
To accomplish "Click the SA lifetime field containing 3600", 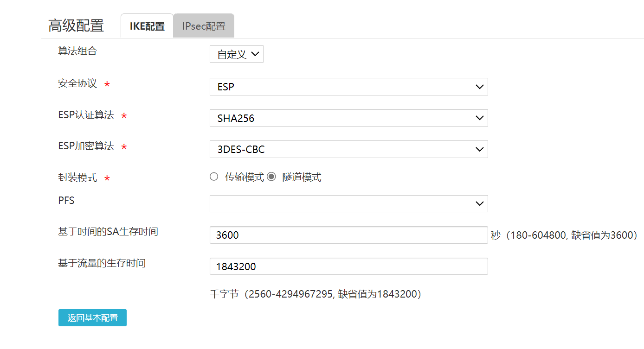I will click(348, 235).
